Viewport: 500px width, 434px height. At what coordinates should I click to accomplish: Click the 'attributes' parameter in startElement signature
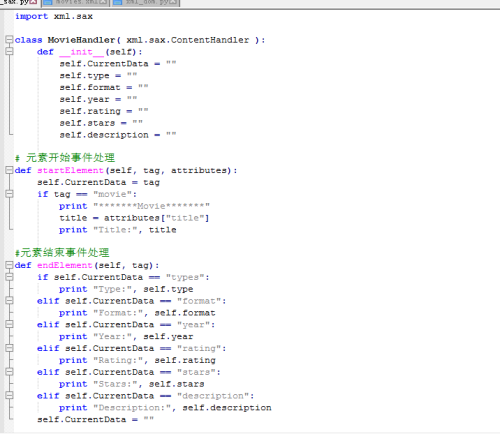(199, 170)
